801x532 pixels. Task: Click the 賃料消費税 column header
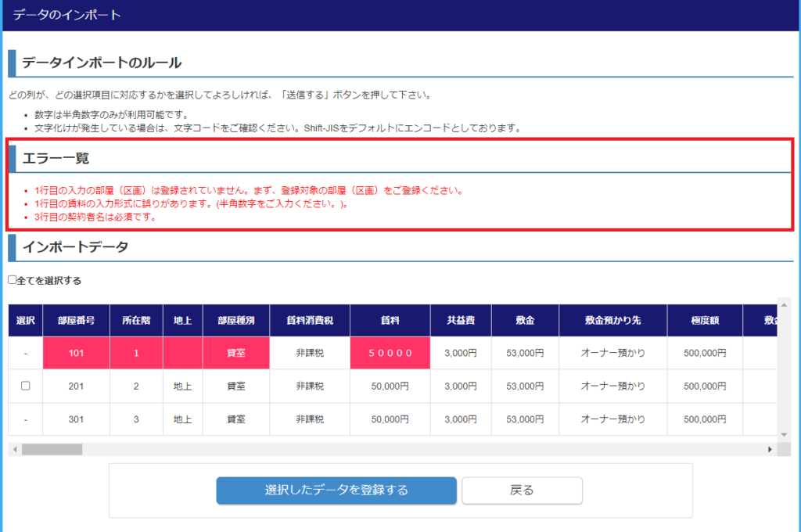(x=310, y=320)
